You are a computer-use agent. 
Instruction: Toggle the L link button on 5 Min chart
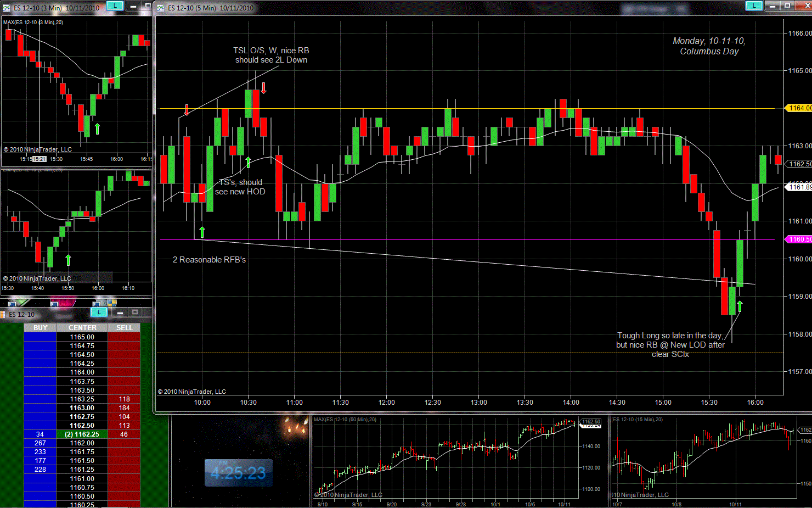(754, 5)
